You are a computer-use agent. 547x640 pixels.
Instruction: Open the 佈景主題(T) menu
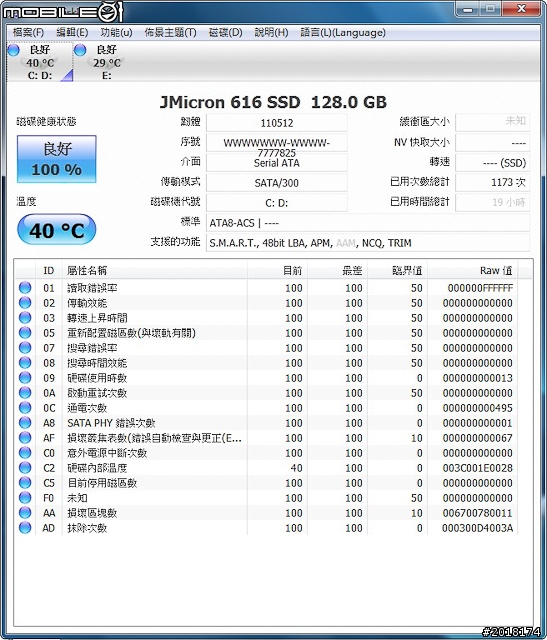[x=171, y=32]
